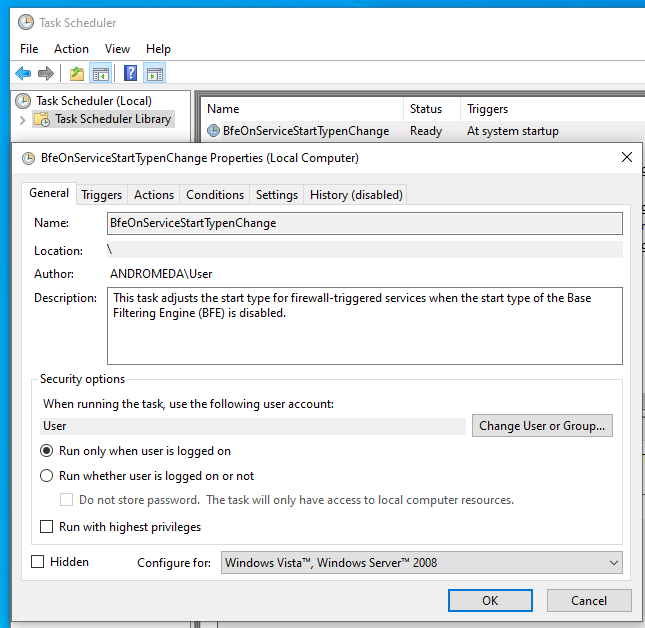Viewport: 645px width, 628px height.
Task: Click the blue Back arrow toolbar icon
Action: [23, 74]
